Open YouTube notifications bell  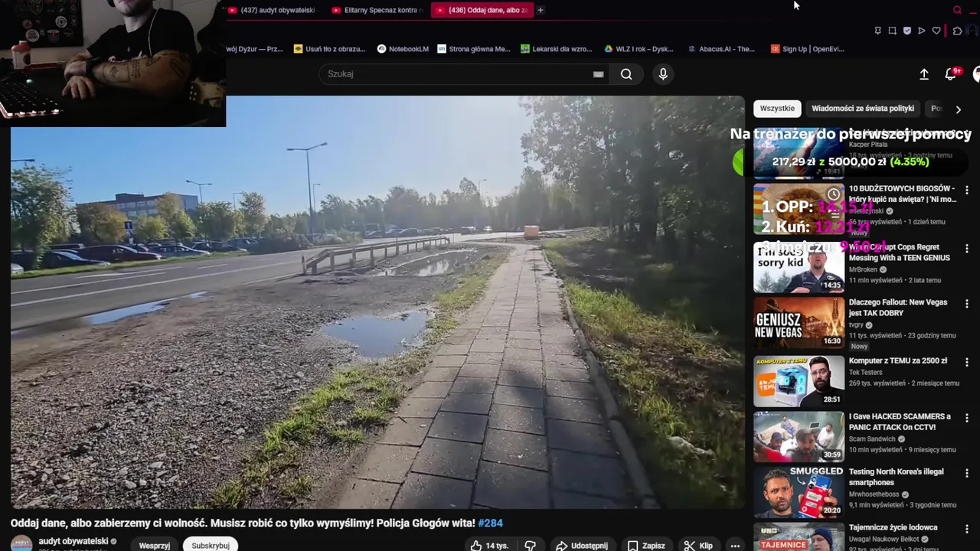point(950,74)
